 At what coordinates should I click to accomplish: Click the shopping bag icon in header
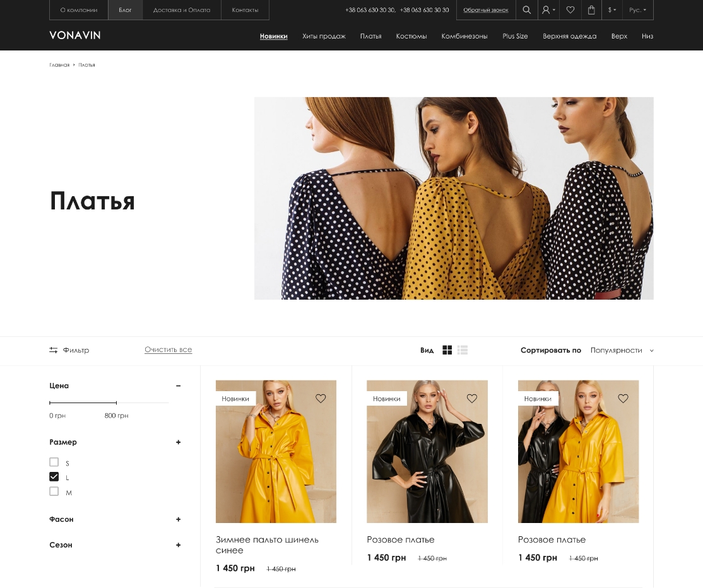(591, 10)
